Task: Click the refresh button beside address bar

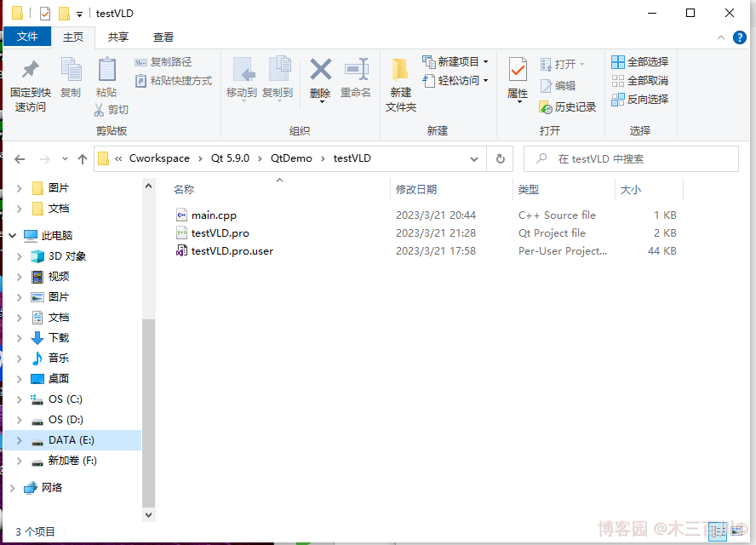Action: [500, 159]
